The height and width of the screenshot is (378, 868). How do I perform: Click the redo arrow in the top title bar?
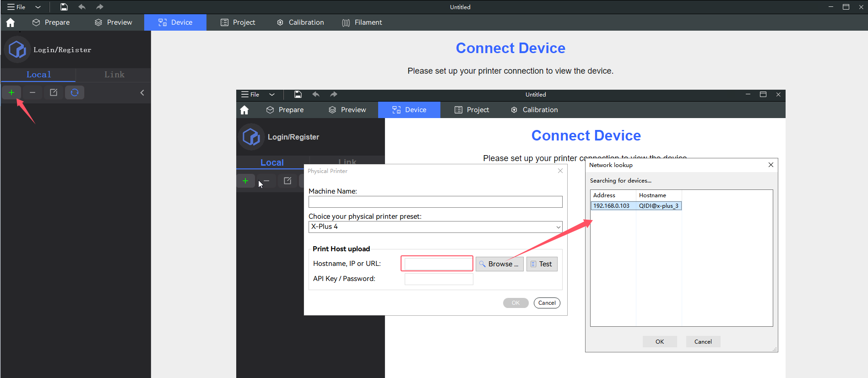pos(100,7)
